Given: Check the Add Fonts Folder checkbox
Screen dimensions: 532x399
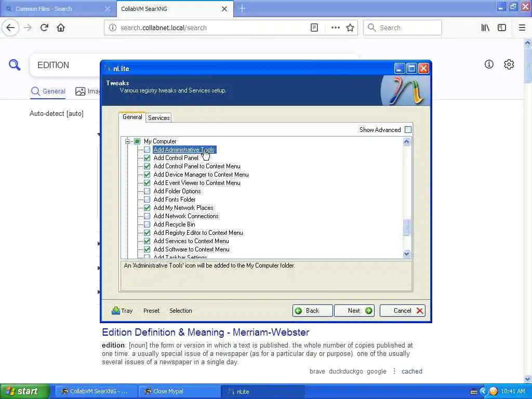Looking at the screenshot, I should [x=147, y=199].
